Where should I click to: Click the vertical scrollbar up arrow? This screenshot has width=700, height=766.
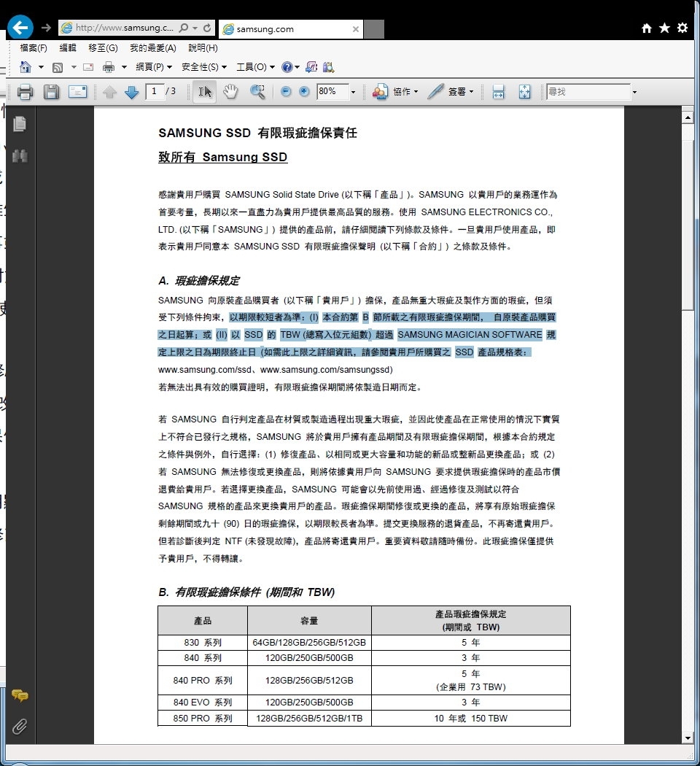pyautogui.click(x=688, y=117)
